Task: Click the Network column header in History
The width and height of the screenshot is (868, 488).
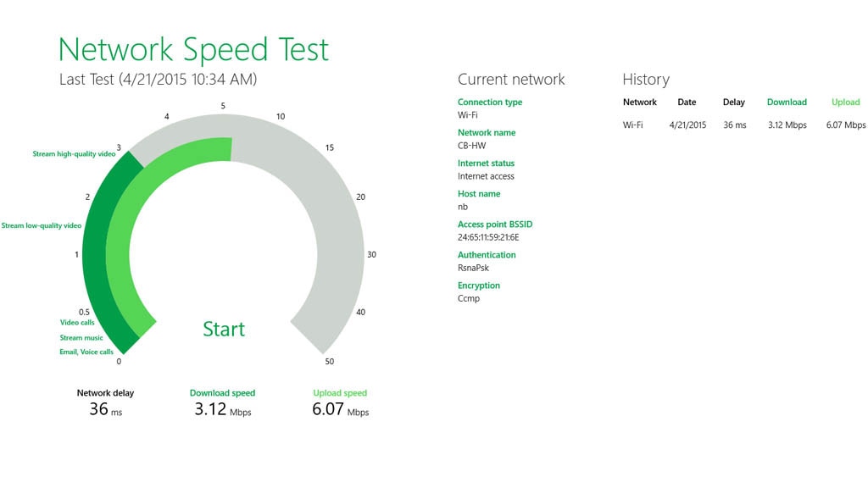Action: point(639,103)
